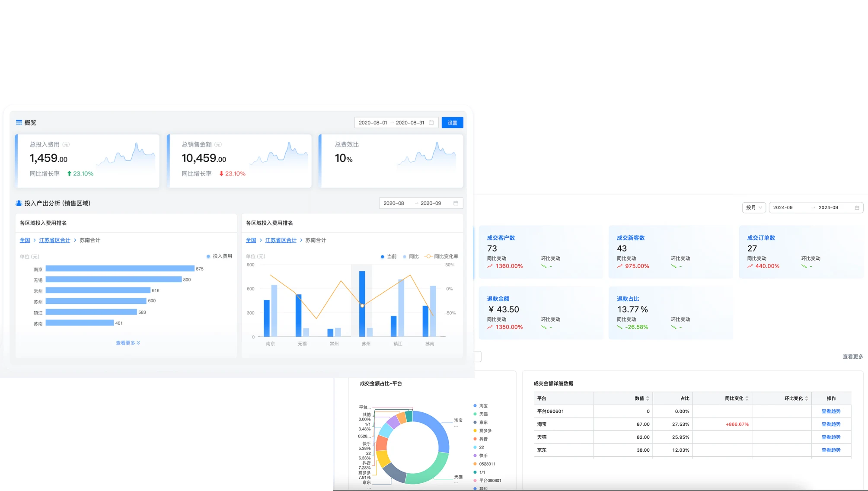This screenshot has width=868, height=491.
Task: Toggle 天猫 in donut chart legend
Action: coord(480,414)
